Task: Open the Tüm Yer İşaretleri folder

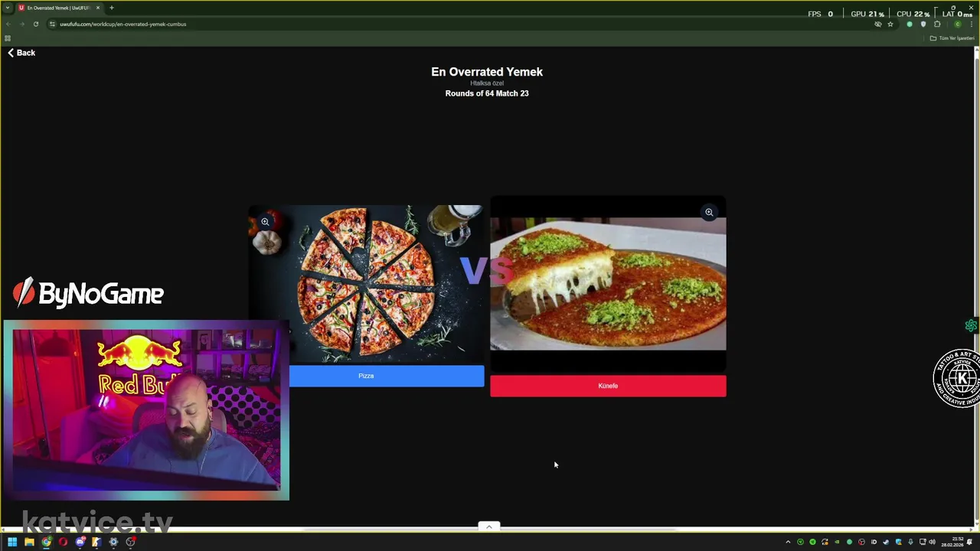Action: tap(952, 38)
